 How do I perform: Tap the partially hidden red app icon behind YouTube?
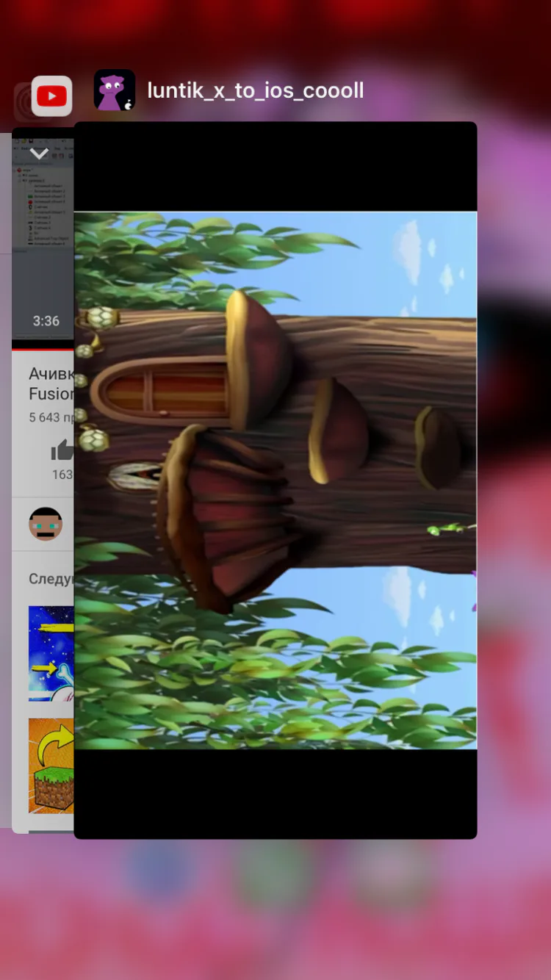pyautogui.click(x=22, y=101)
